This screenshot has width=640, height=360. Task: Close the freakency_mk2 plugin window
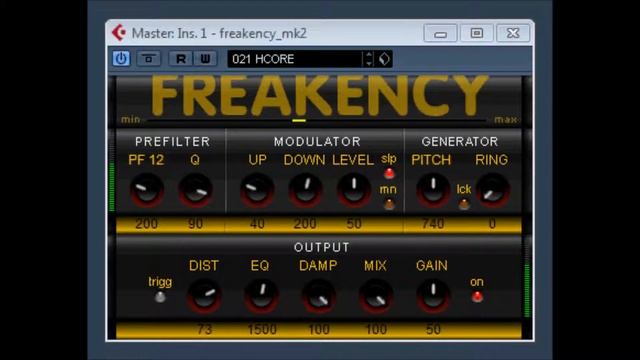[x=513, y=33]
